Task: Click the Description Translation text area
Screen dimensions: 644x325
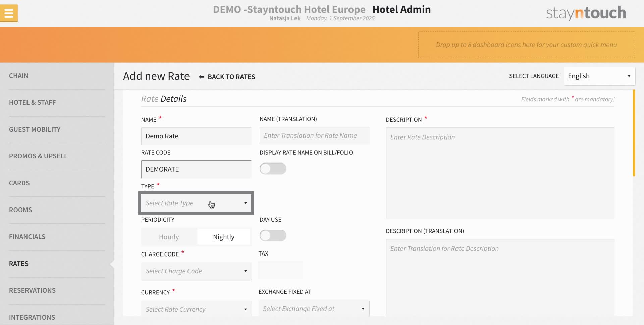Action: pyautogui.click(x=500, y=277)
